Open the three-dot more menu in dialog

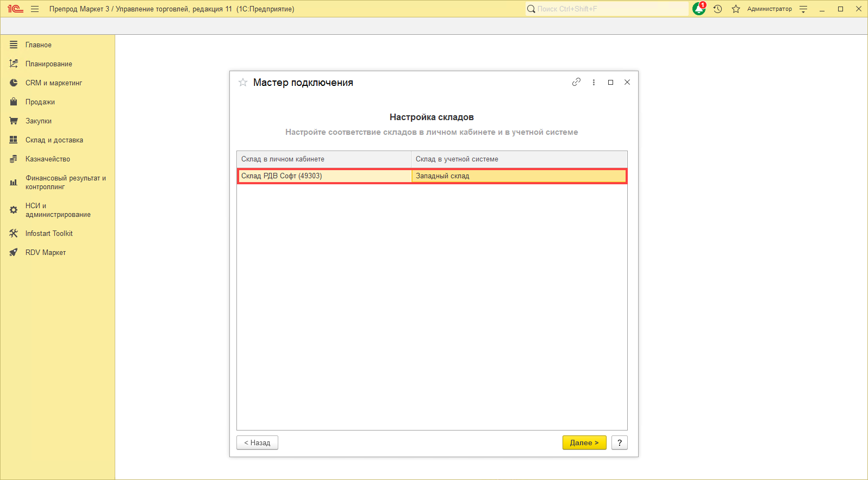point(594,82)
